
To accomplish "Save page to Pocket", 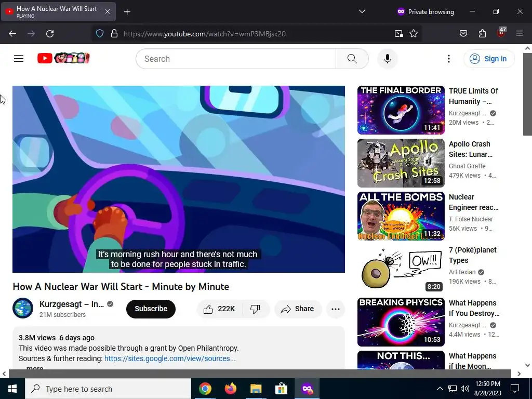I will pos(463,34).
